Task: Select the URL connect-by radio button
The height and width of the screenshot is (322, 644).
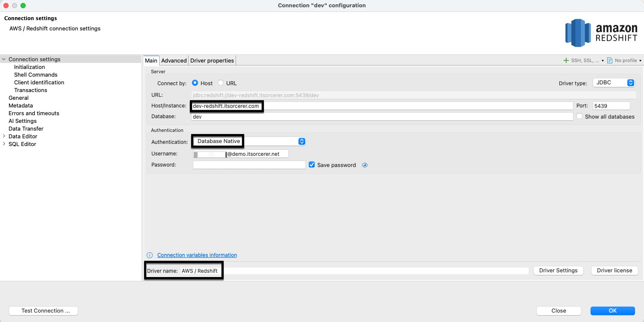Action: point(221,83)
